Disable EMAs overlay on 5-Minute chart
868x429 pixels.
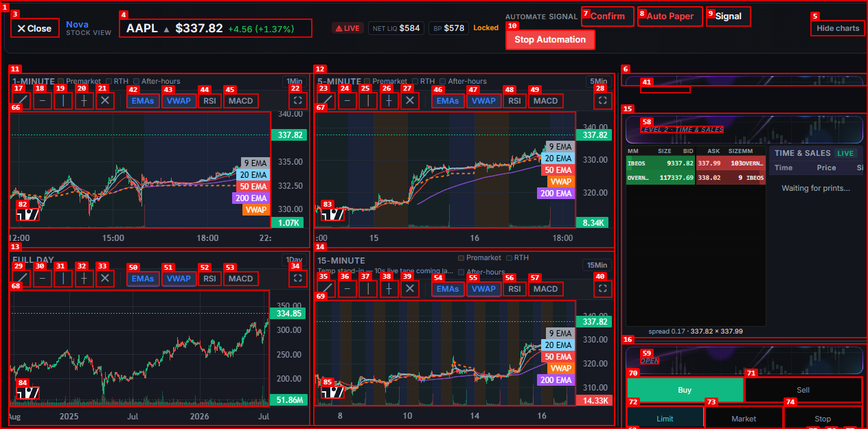(x=448, y=101)
